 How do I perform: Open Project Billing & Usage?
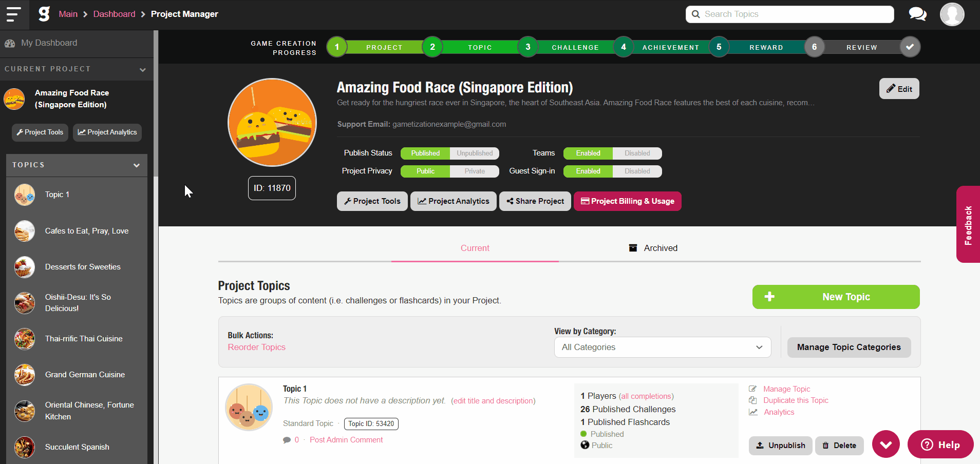(x=628, y=201)
